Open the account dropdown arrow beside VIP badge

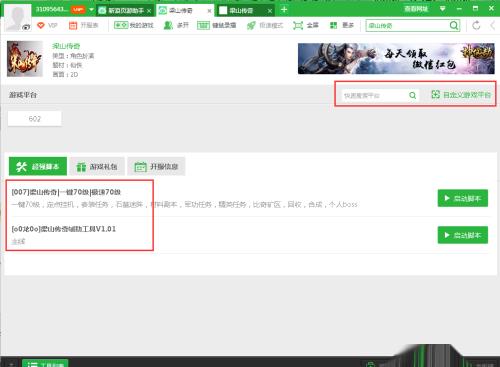click(91, 10)
